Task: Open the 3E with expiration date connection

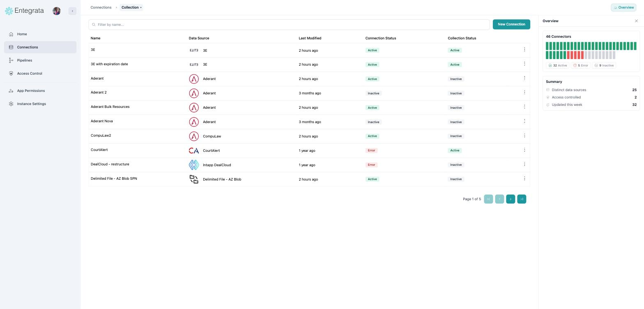Action: (x=109, y=64)
